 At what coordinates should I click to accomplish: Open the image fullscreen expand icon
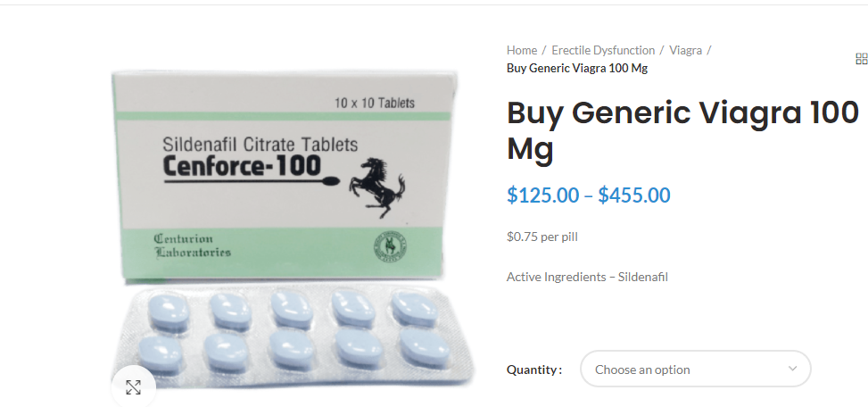click(x=134, y=387)
